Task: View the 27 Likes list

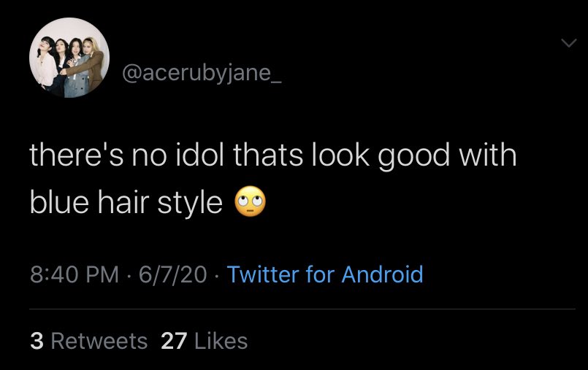Action: (x=205, y=341)
